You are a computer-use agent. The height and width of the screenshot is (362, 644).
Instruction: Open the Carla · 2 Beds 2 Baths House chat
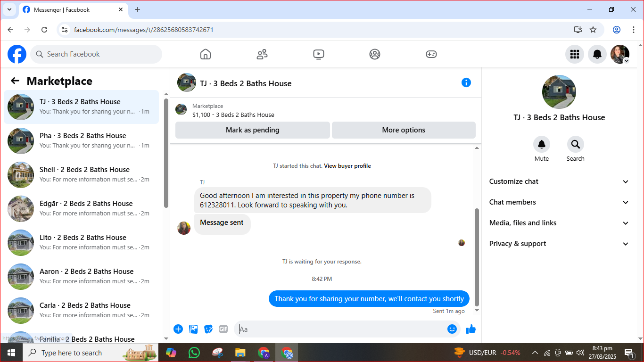tap(82, 311)
